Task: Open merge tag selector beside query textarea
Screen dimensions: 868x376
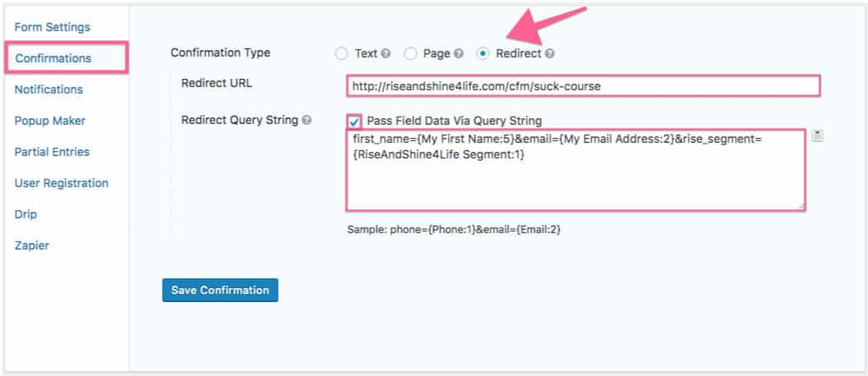Action: tap(817, 136)
